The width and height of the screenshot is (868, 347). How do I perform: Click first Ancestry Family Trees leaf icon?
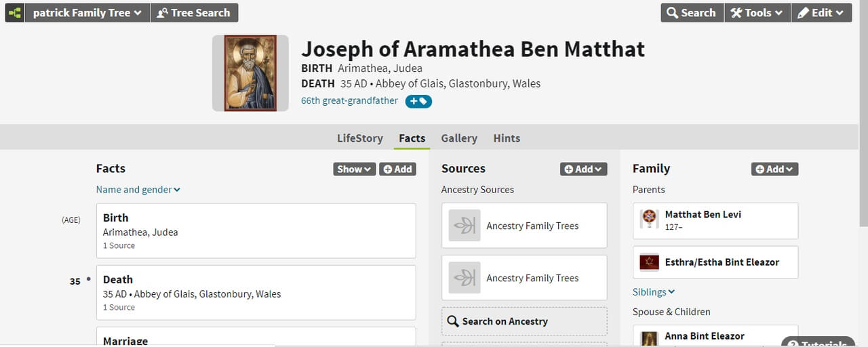click(465, 226)
